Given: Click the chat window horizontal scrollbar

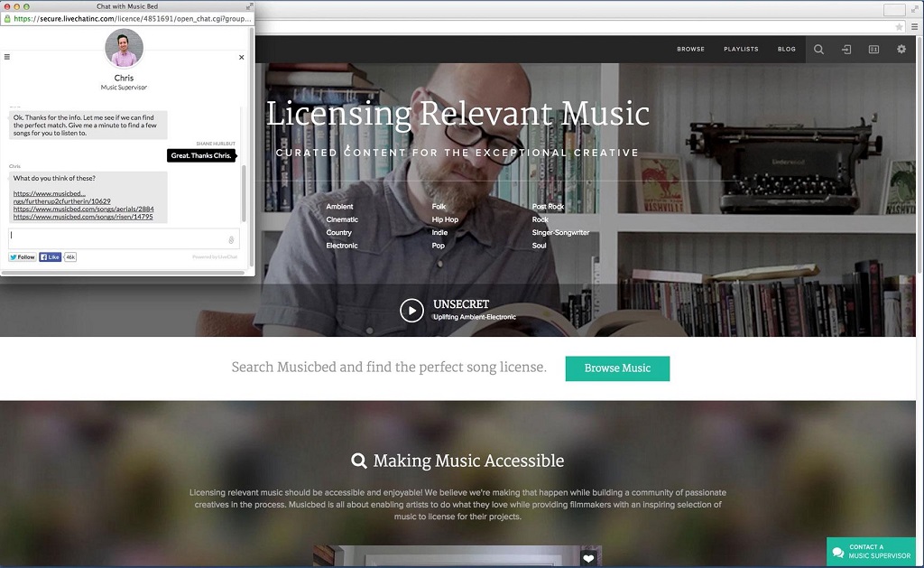Looking at the screenshot, I should tap(123, 273).
